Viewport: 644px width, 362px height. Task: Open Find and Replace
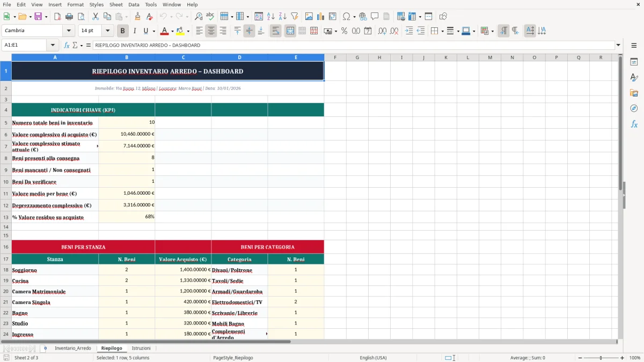[x=199, y=17]
